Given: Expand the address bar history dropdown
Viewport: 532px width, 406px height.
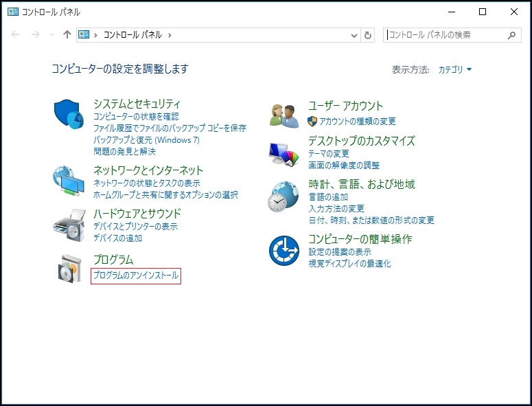Looking at the screenshot, I should [x=354, y=35].
